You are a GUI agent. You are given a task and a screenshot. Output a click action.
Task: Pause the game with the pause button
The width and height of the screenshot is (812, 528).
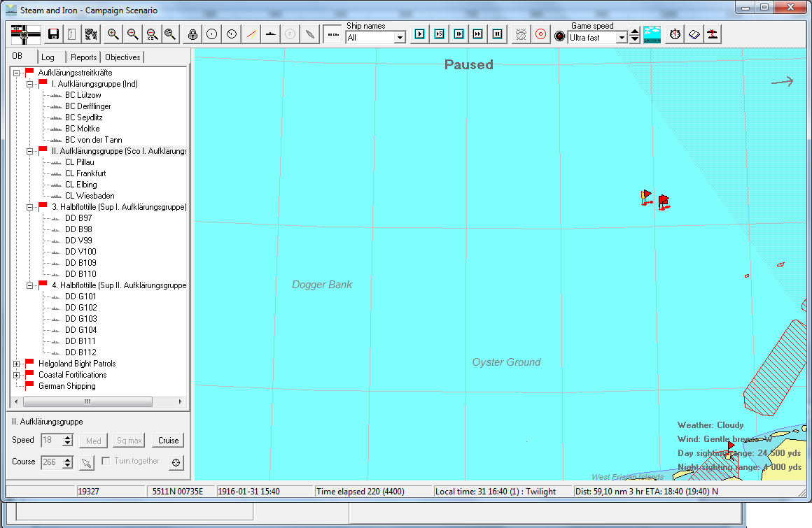[497, 34]
